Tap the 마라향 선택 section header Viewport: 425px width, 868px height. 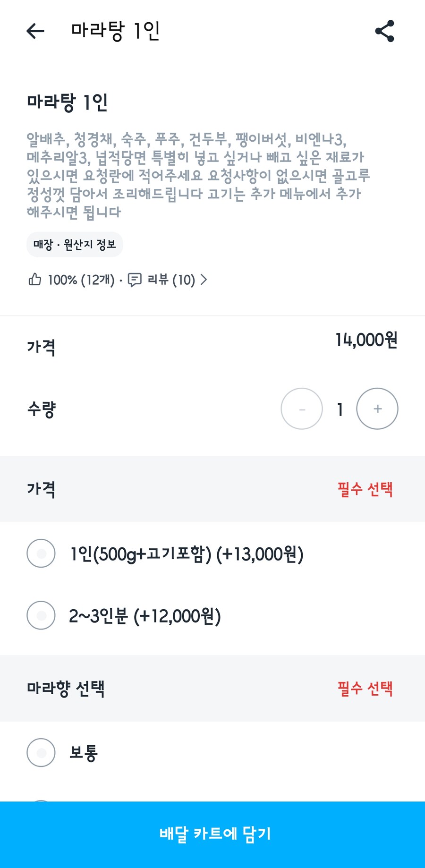[66, 689]
